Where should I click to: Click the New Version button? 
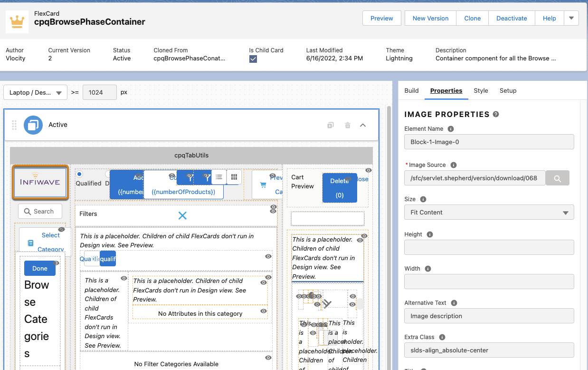point(430,18)
